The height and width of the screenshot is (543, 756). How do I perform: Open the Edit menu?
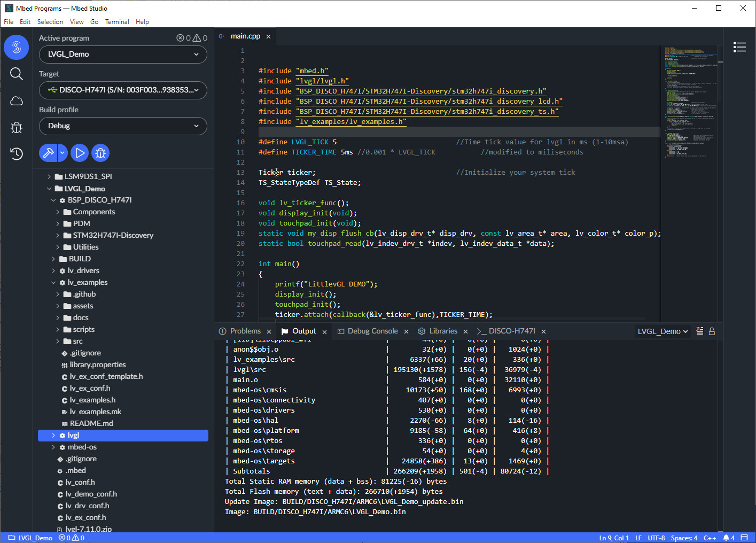pyautogui.click(x=25, y=22)
